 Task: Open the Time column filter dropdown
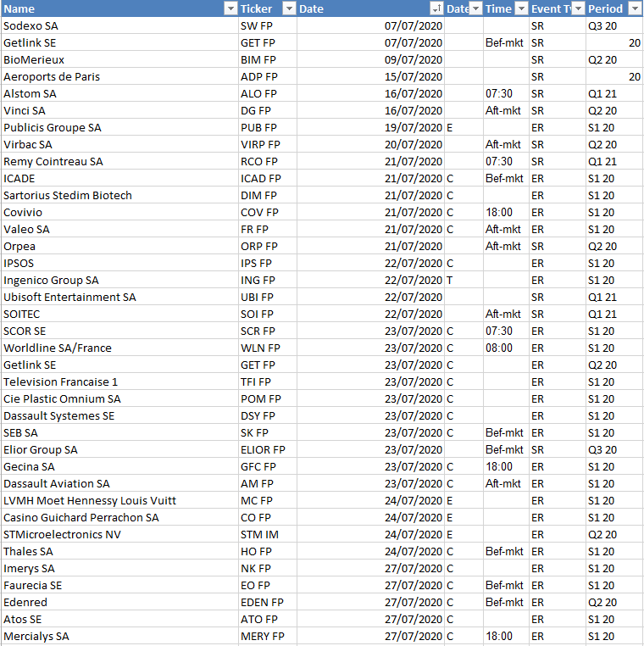point(522,8)
